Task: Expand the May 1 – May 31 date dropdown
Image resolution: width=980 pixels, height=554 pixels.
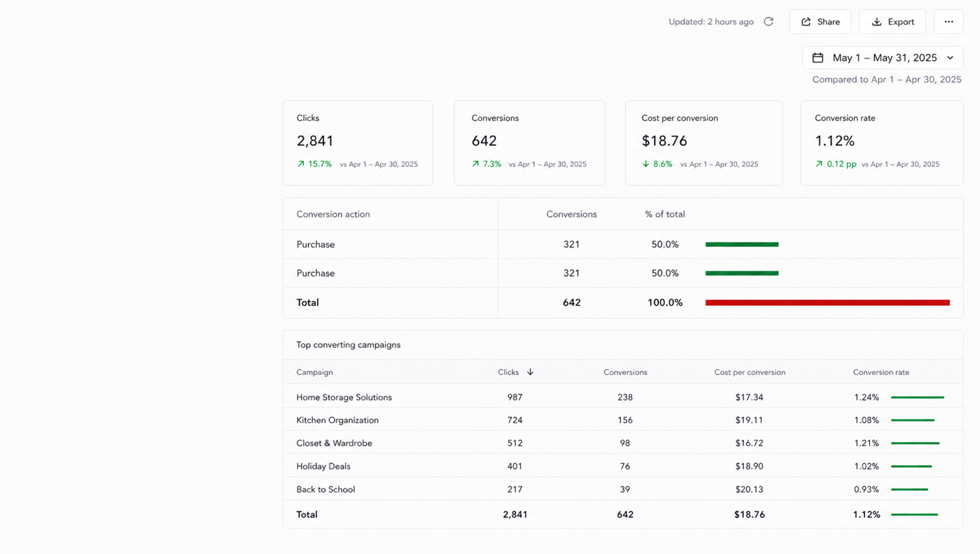Action: (883, 58)
